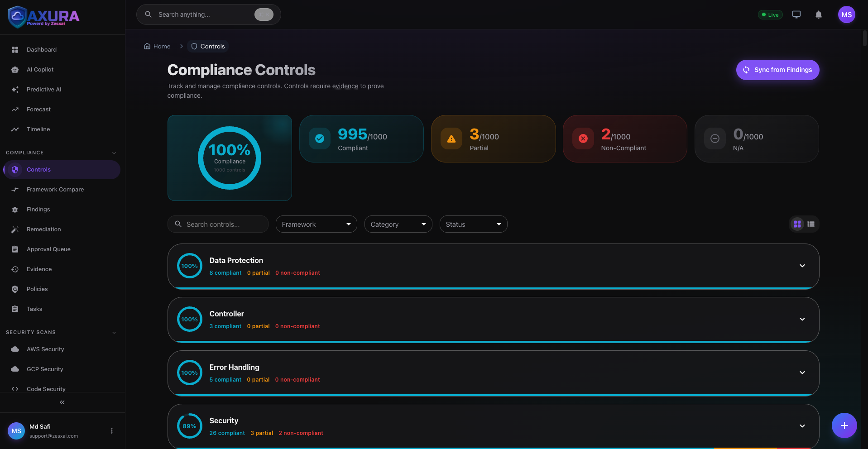The height and width of the screenshot is (449, 868).
Task: Open the Evidence history icon
Action: pyautogui.click(x=15, y=269)
